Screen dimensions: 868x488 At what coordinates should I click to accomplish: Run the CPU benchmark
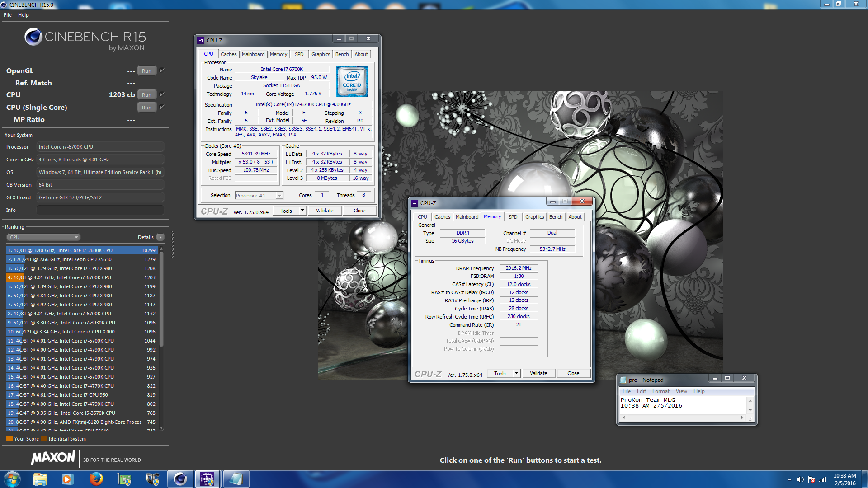[x=146, y=95]
